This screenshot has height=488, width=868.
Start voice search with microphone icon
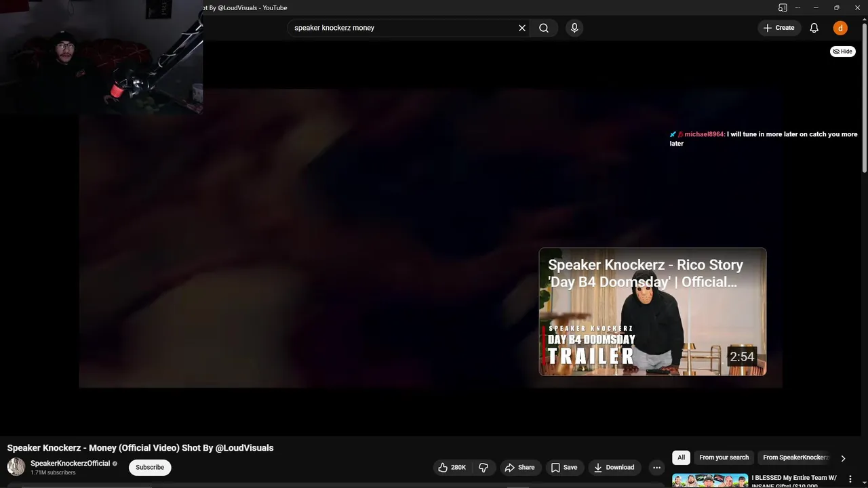[x=574, y=28]
